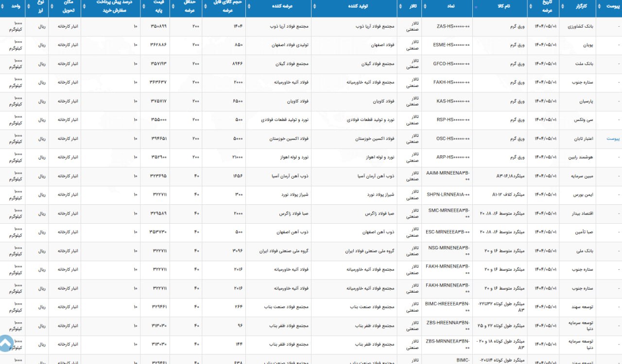This screenshot has width=622, height=364.
Task: Open the پیوست link in the اعتبار تابان row
Action: tap(613, 138)
